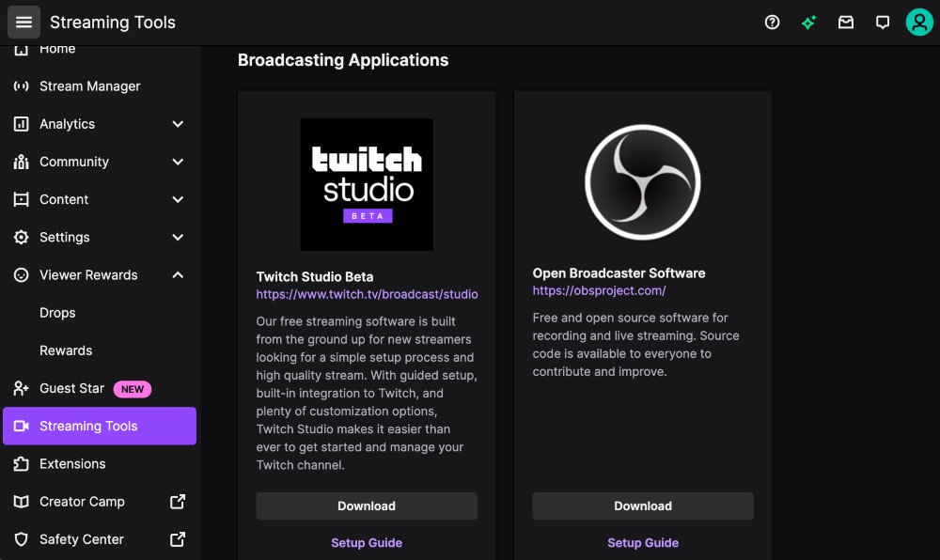Open the Twitch Studio Setup Guide
This screenshot has width=940, height=560.
tap(367, 542)
